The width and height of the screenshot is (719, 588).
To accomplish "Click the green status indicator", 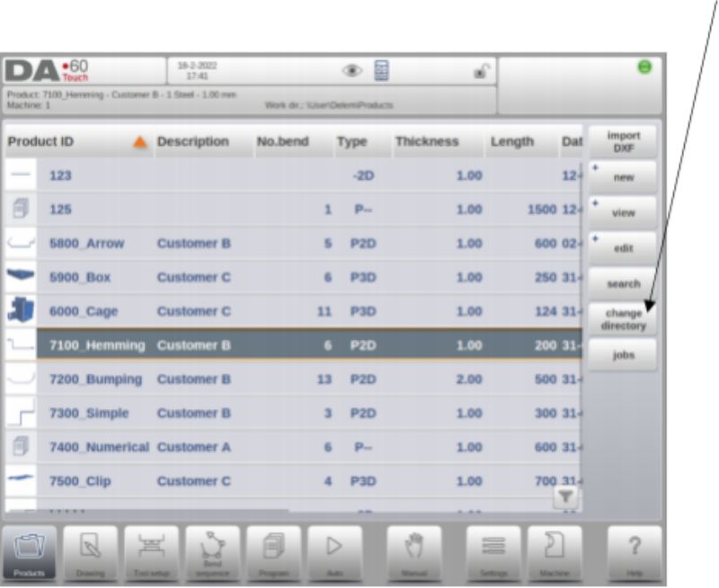I will coord(644,67).
